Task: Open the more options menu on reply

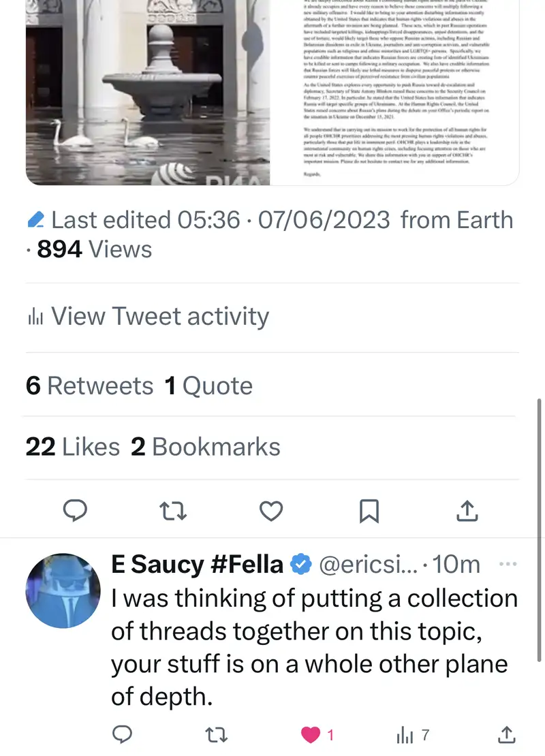Action: (508, 565)
